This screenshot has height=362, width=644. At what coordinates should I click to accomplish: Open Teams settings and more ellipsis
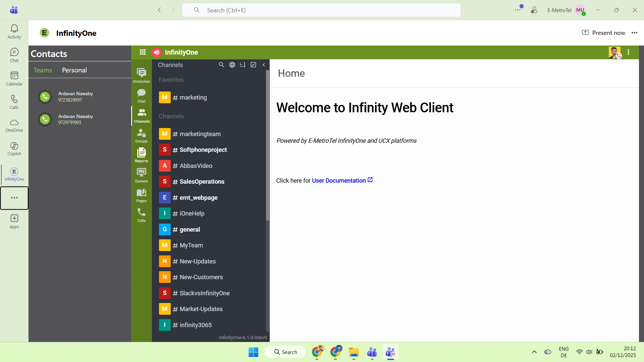coord(518,10)
